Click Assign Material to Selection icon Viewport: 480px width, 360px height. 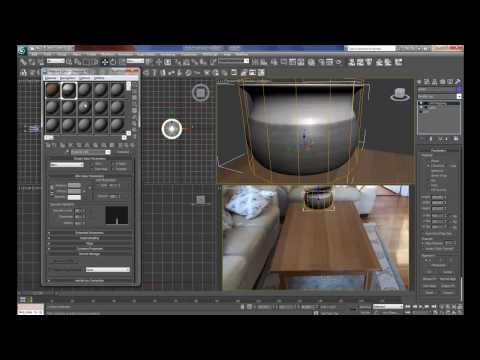tap(62, 145)
